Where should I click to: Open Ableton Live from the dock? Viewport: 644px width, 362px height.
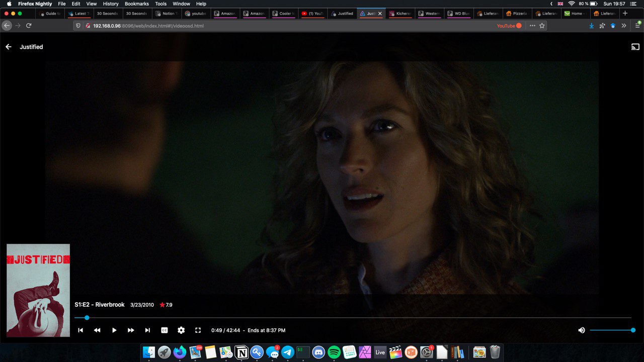pyautogui.click(x=380, y=352)
